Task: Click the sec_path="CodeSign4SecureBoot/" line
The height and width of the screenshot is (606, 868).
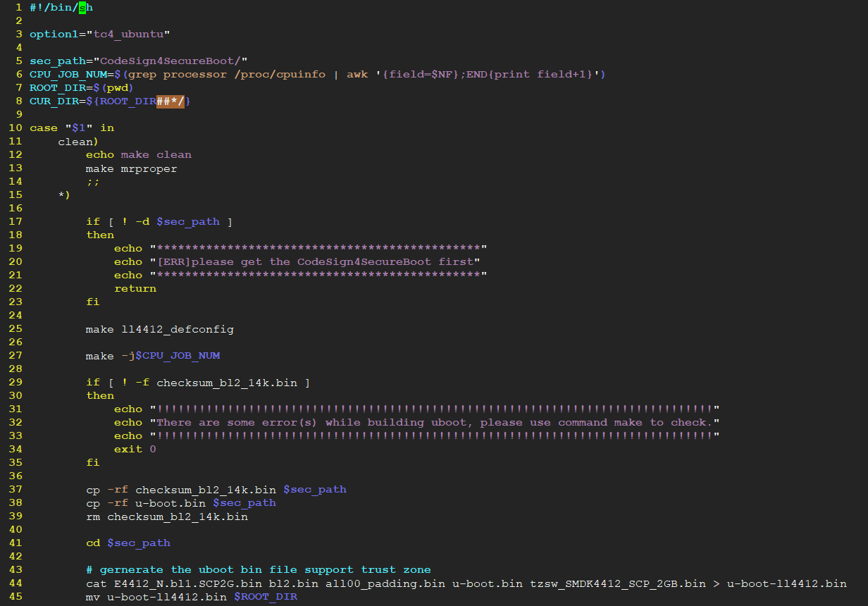Action: click(139, 61)
